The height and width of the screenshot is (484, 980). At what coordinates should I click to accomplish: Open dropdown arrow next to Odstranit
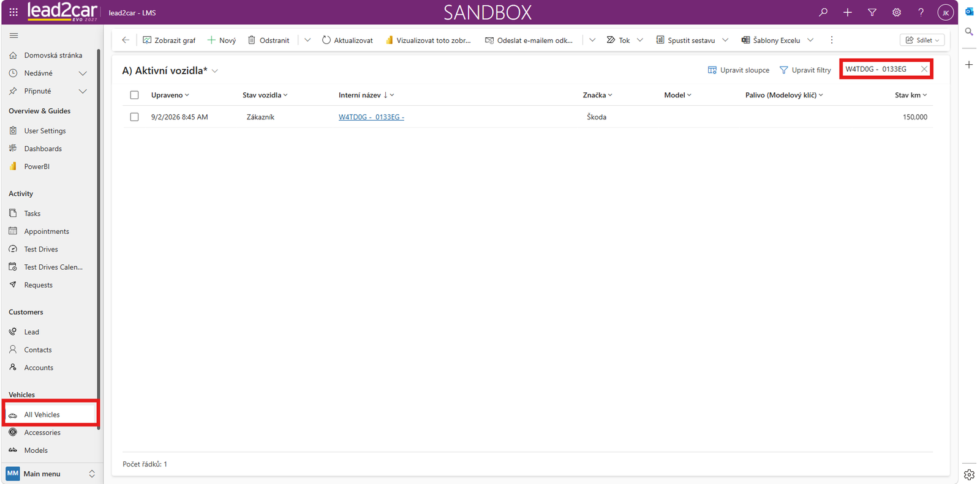(x=307, y=40)
